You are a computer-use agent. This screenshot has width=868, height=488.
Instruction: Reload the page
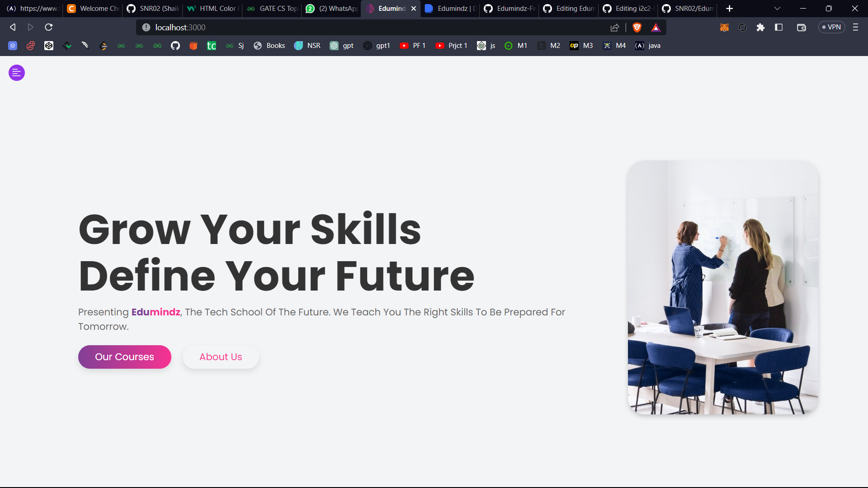click(x=49, y=28)
